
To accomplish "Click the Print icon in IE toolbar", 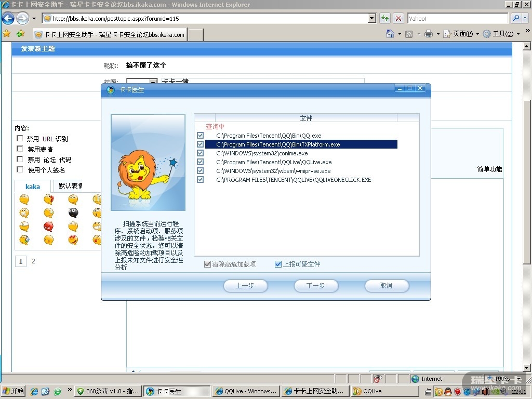I will click(x=429, y=34).
